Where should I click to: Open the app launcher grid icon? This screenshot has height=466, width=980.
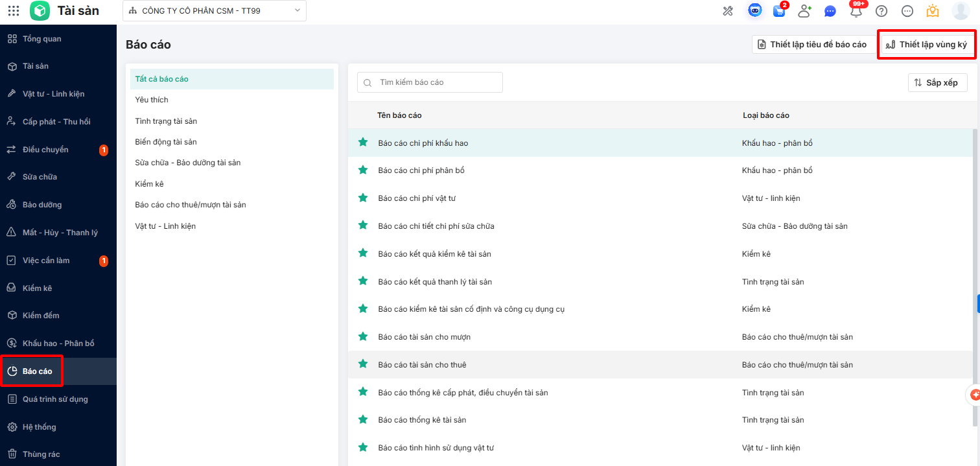point(14,11)
